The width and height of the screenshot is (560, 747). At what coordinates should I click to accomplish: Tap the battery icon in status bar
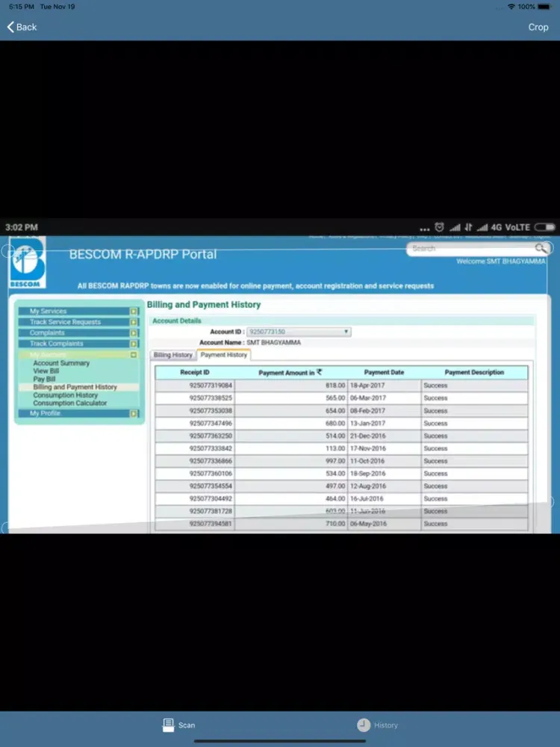(547, 7)
